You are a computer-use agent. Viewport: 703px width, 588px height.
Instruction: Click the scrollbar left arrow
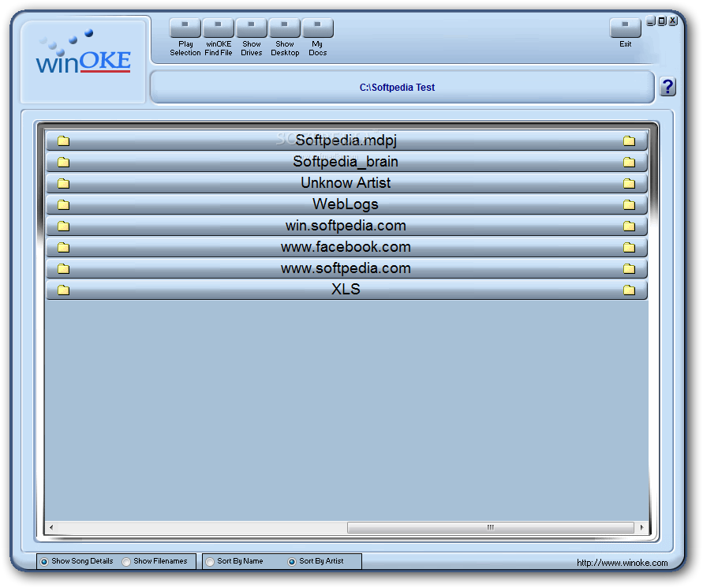(x=51, y=527)
